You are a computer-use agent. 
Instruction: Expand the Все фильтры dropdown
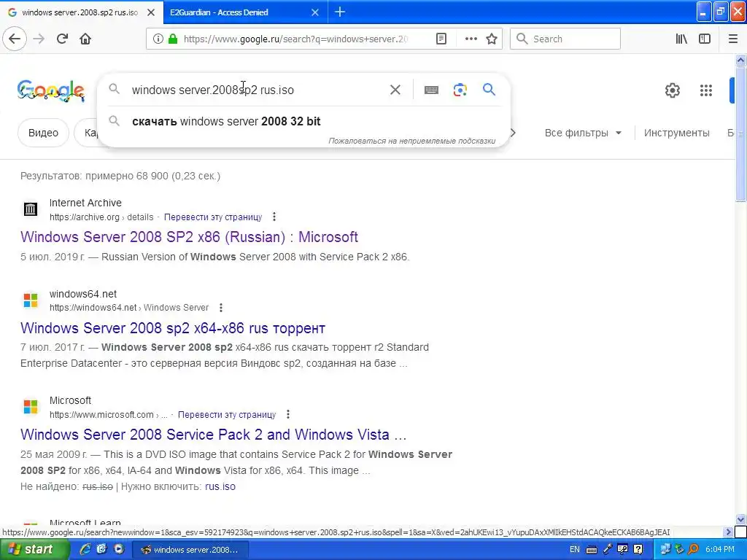click(583, 133)
